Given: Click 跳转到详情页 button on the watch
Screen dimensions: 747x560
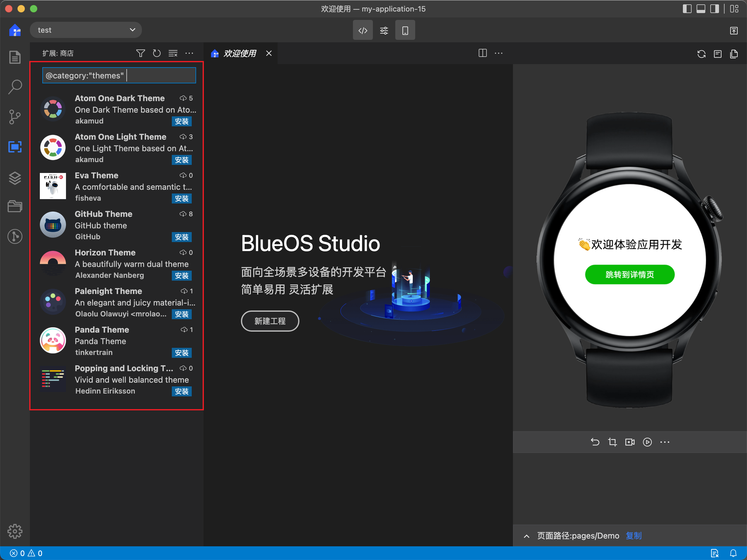Looking at the screenshot, I should pos(629,274).
